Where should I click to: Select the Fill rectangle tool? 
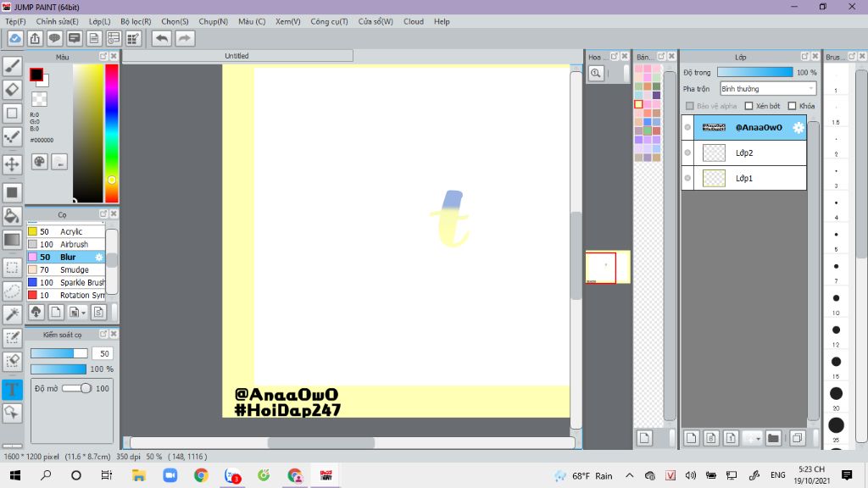(x=12, y=192)
